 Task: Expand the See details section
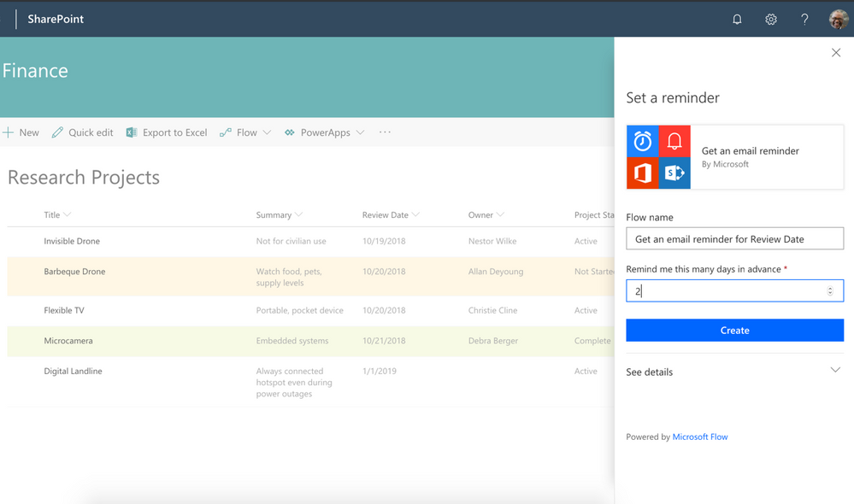point(835,371)
